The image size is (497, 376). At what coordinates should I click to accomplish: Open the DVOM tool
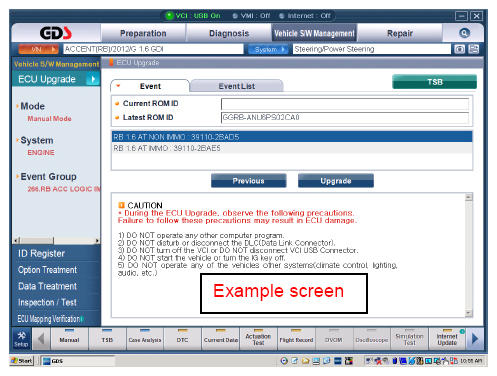point(334,339)
